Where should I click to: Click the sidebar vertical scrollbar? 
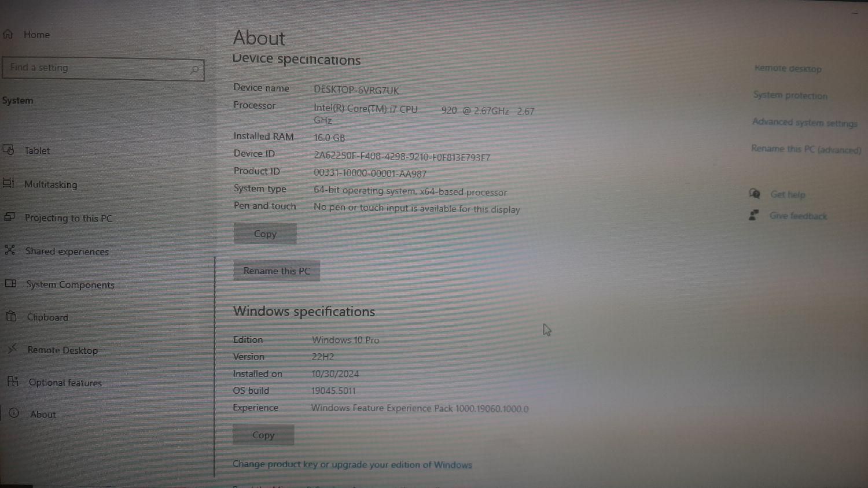coord(215,367)
